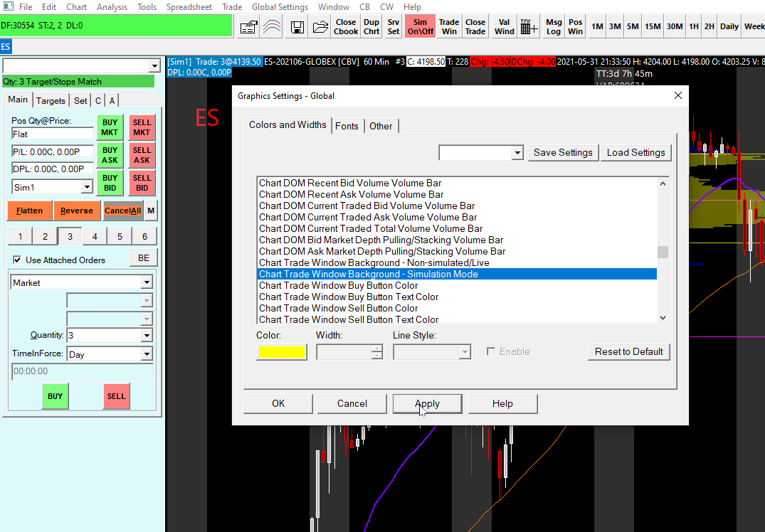Click the open folder icon

tap(320, 27)
